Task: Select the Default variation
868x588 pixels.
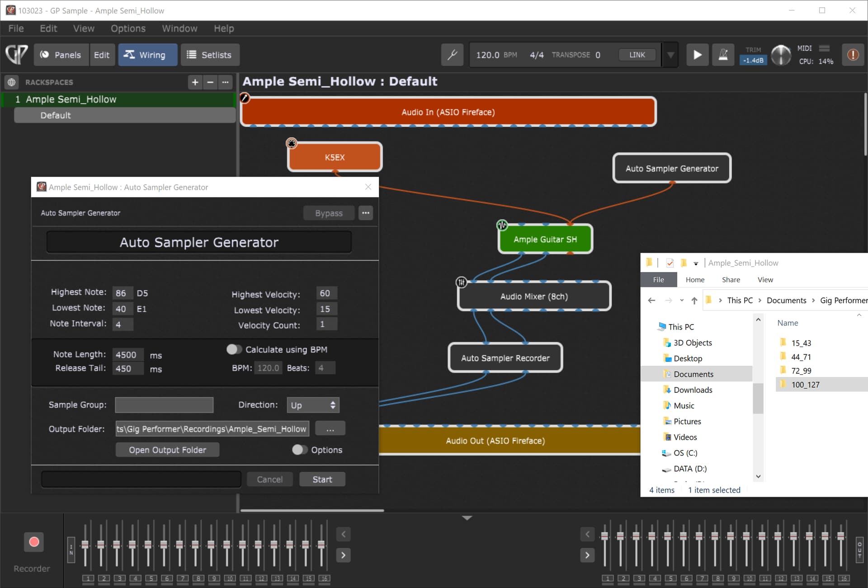Action: tap(125, 115)
